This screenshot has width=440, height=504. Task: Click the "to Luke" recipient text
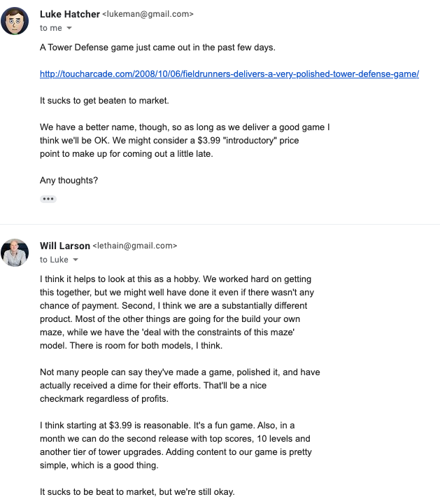pos(53,260)
